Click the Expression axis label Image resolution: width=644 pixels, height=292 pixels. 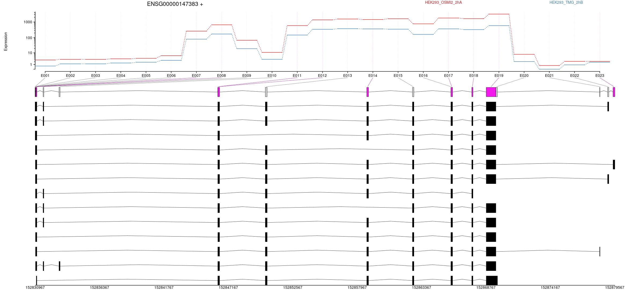tap(6, 42)
